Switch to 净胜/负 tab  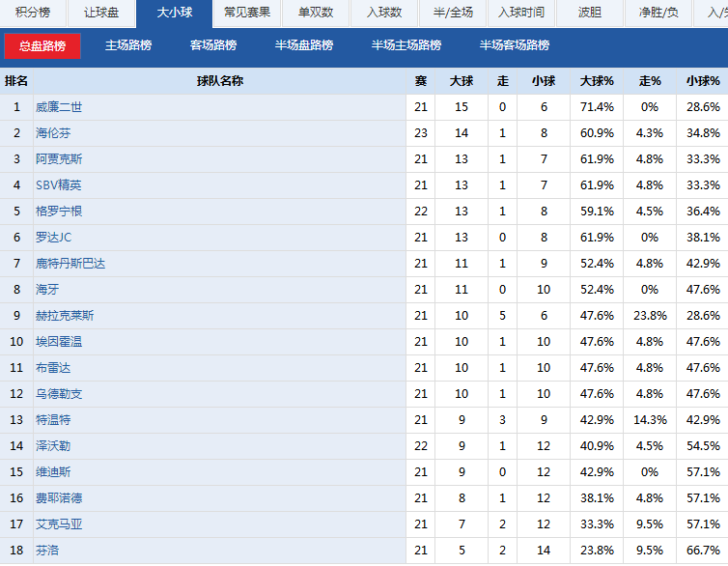coord(658,13)
